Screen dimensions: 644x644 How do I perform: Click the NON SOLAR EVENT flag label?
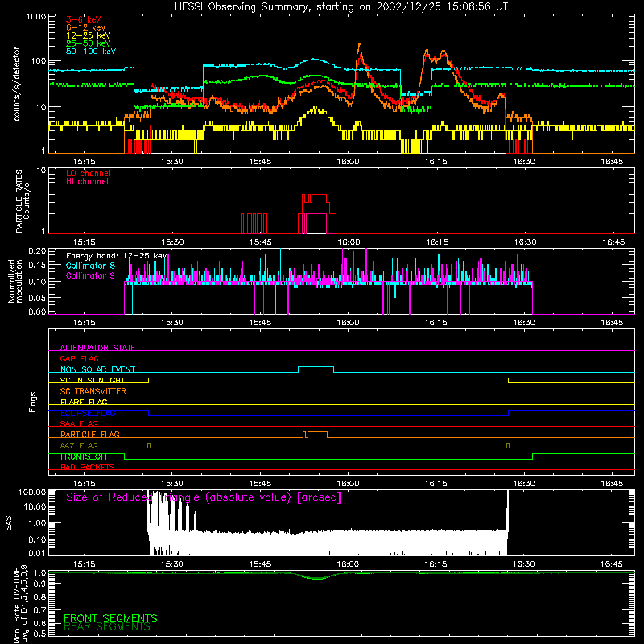coord(97,369)
